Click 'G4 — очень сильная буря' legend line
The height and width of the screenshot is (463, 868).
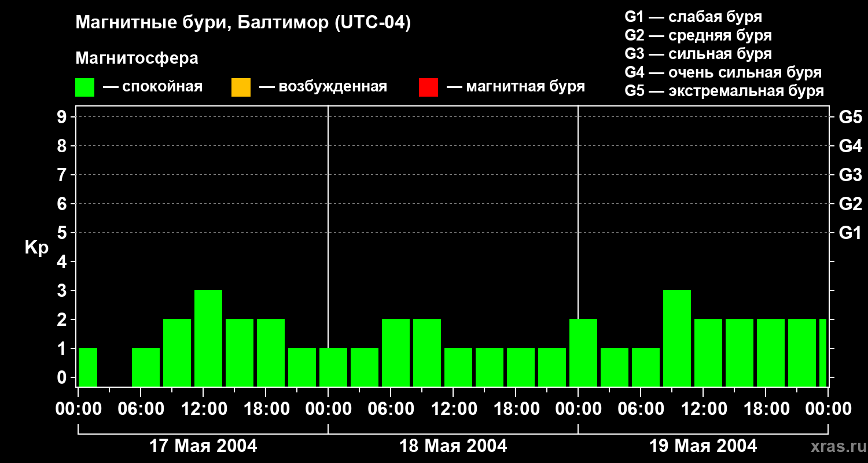(x=723, y=72)
